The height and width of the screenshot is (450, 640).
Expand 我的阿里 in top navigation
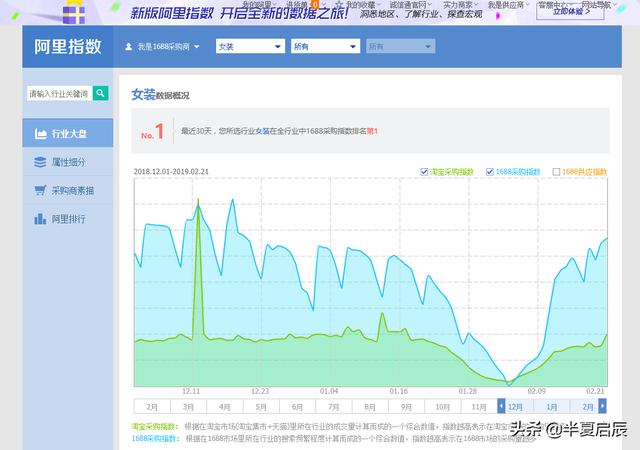pyautogui.click(x=259, y=4)
